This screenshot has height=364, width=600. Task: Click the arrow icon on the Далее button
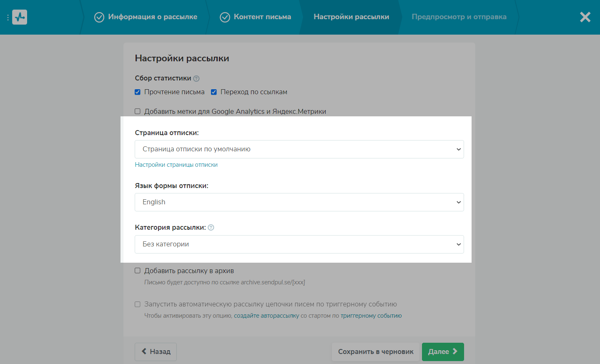(x=455, y=351)
